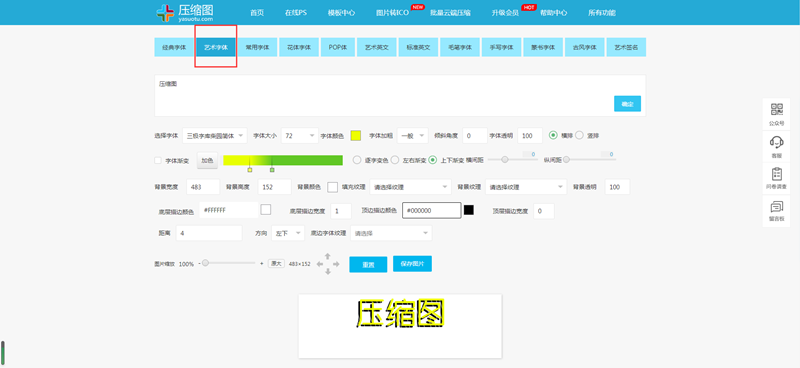Expand the 底边字体纹理 dropdown

[x=391, y=233]
